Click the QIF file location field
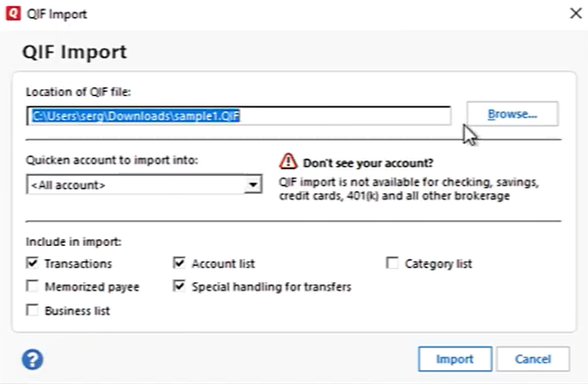This screenshot has width=588, height=384. [239, 116]
